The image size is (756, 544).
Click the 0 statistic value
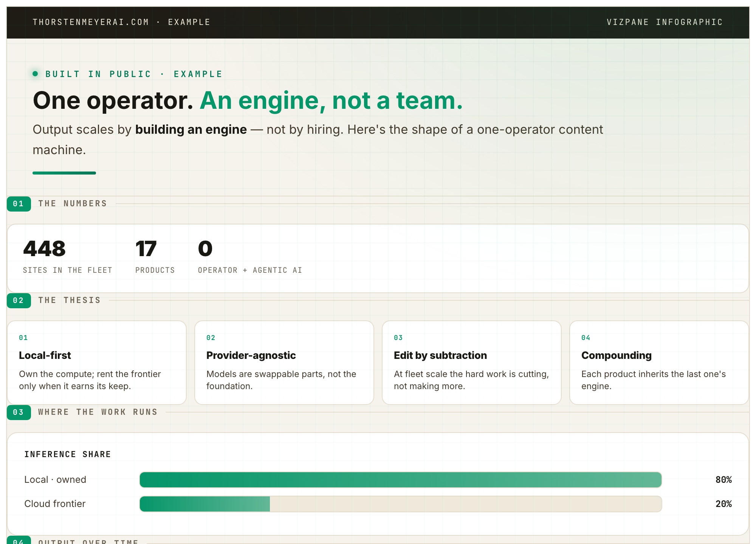tap(205, 249)
